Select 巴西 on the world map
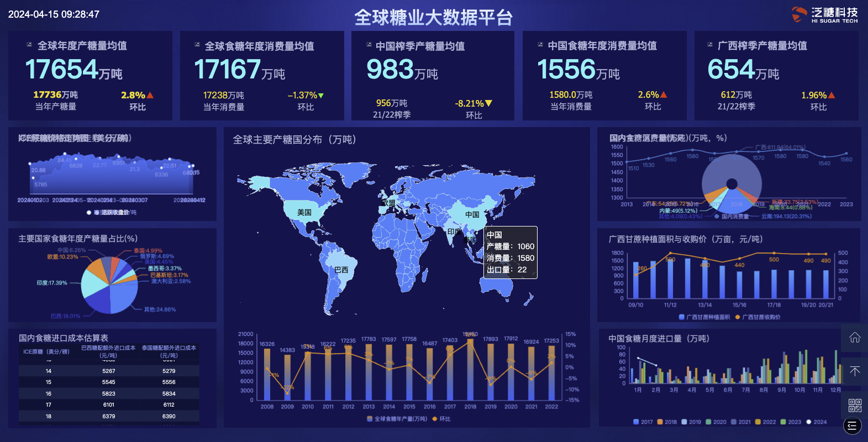The image size is (868, 442). click(341, 270)
